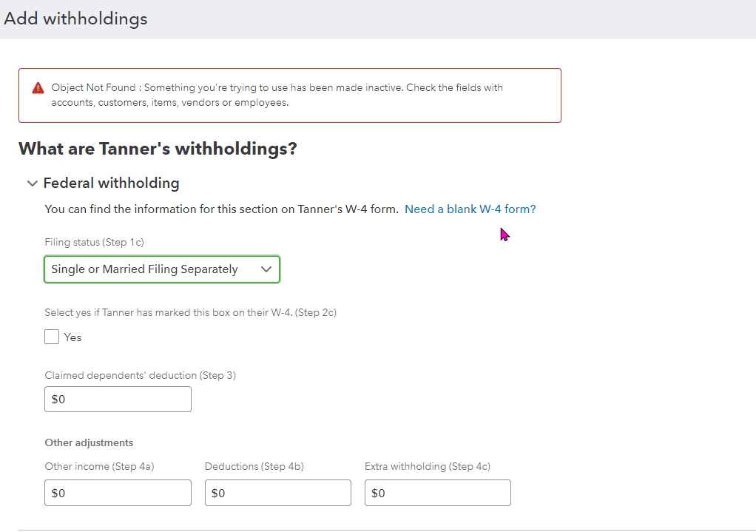Check the Yes box for Step 2c
This screenshot has height=532, width=756.
52,337
